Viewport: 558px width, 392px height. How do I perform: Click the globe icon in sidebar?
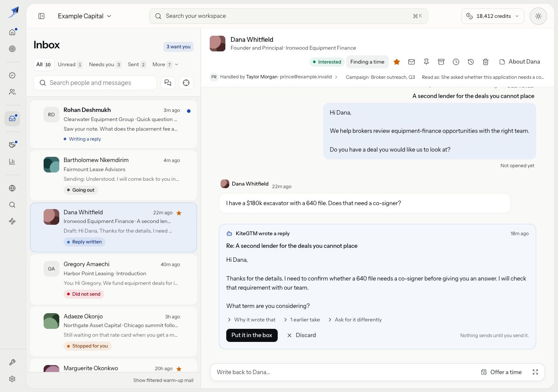pyautogui.click(x=12, y=188)
